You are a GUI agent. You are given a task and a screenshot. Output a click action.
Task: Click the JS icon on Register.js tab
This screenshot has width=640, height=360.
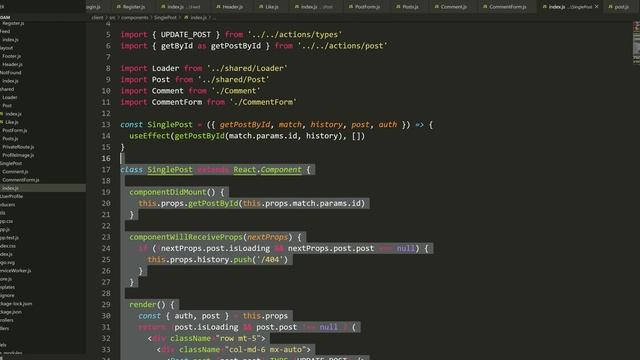coord(119,7)
